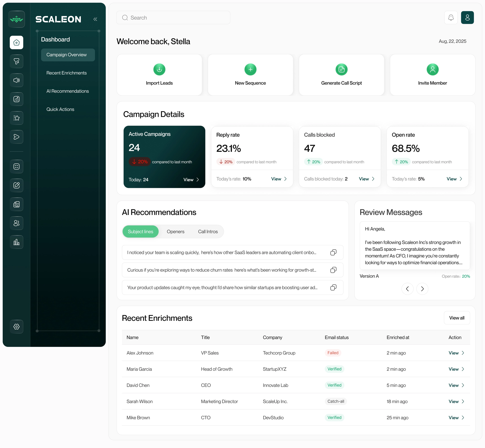Show next review message version
This screenshot has height=448, width=485.
(x=422, y=289)
